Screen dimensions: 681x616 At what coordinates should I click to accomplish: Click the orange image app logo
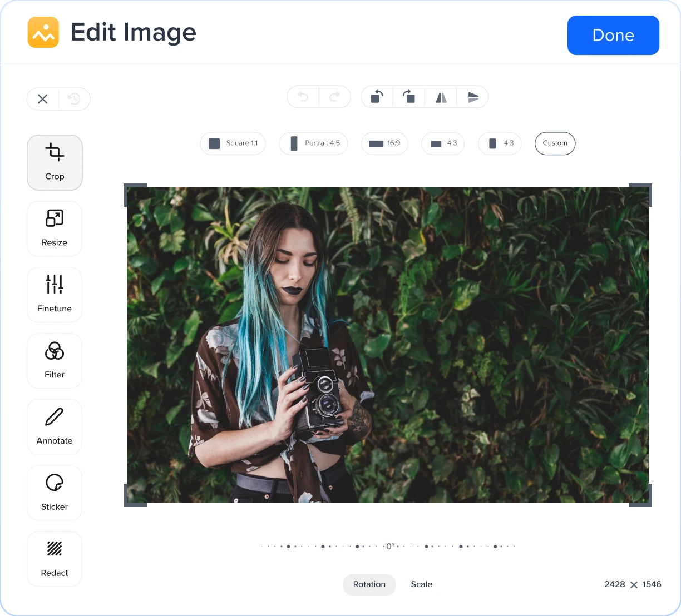click(x=43, y=32)
